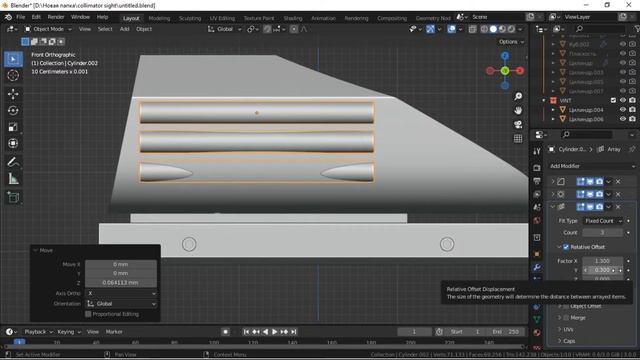Viewport: 640px width, 360px height.
Task: Open the Tool properties tab
Action: [x=537, y=151]
